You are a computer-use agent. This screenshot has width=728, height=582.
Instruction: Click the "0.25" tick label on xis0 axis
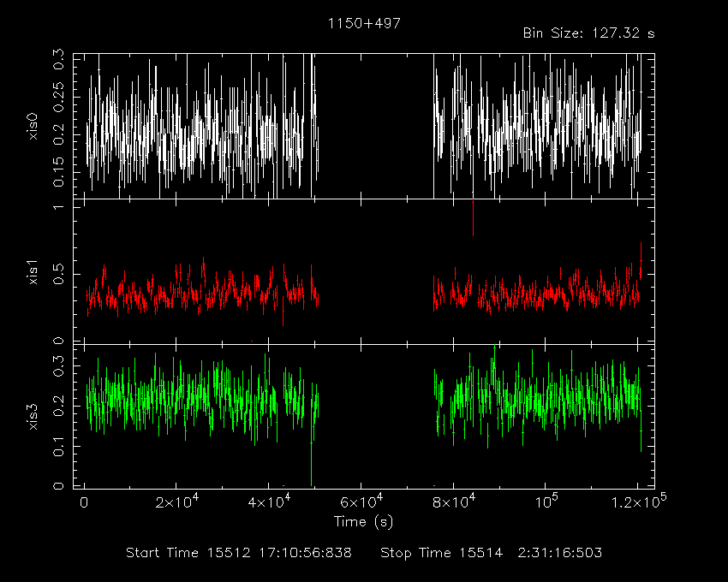[58, 97]
